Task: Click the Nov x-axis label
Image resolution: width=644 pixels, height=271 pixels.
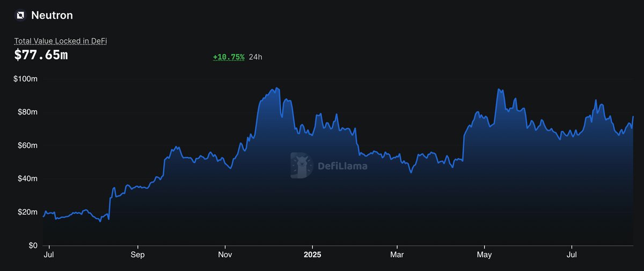Action: point(225,254)
